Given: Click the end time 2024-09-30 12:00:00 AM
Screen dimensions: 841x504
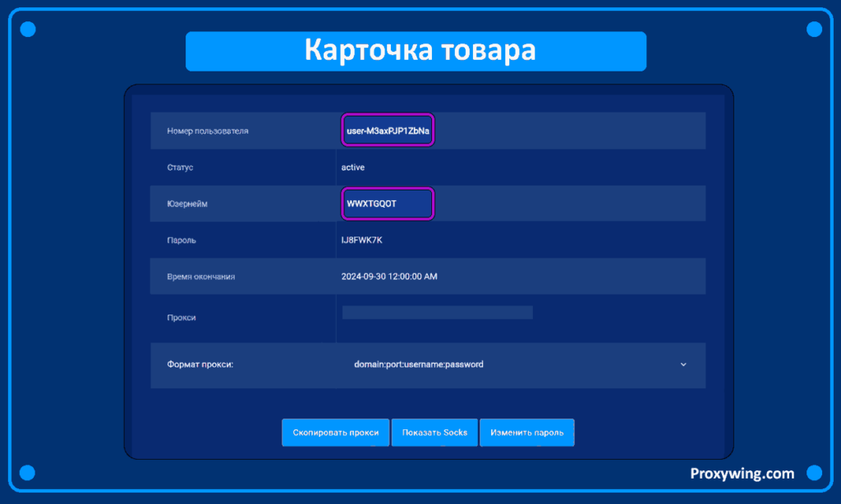Looking at the screenshot, I should pos(389,277).
